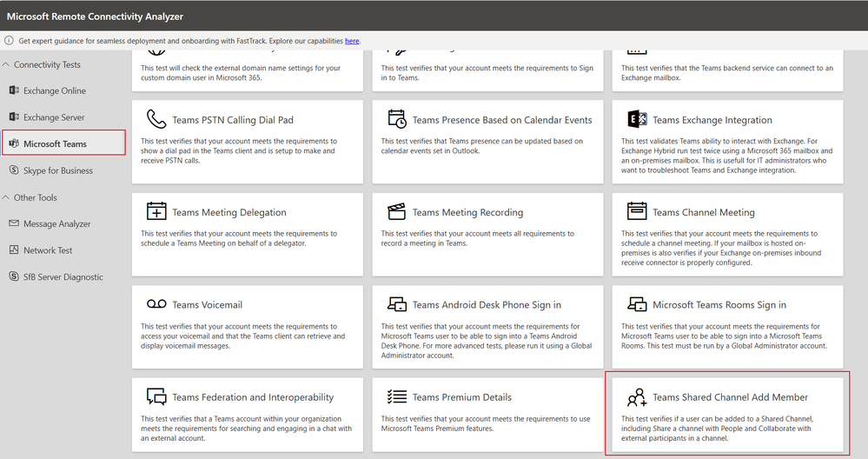Click the Message Analyzer envelope icon
The image size is (868, 459).
tap(15, 223)
